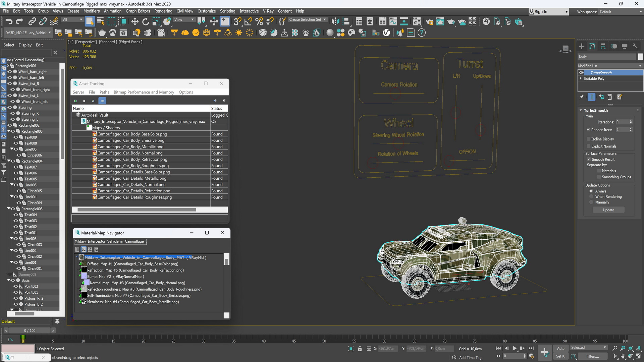Click the Pin Stack icon
Viewport: 644px width, 362px height.
click(x=582, y=97)
